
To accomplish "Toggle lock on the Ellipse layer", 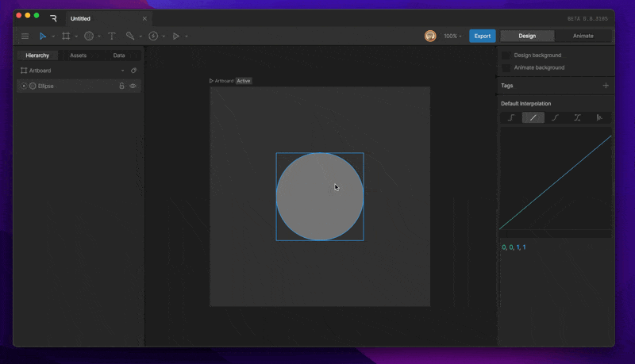I will tap(121, 86).
